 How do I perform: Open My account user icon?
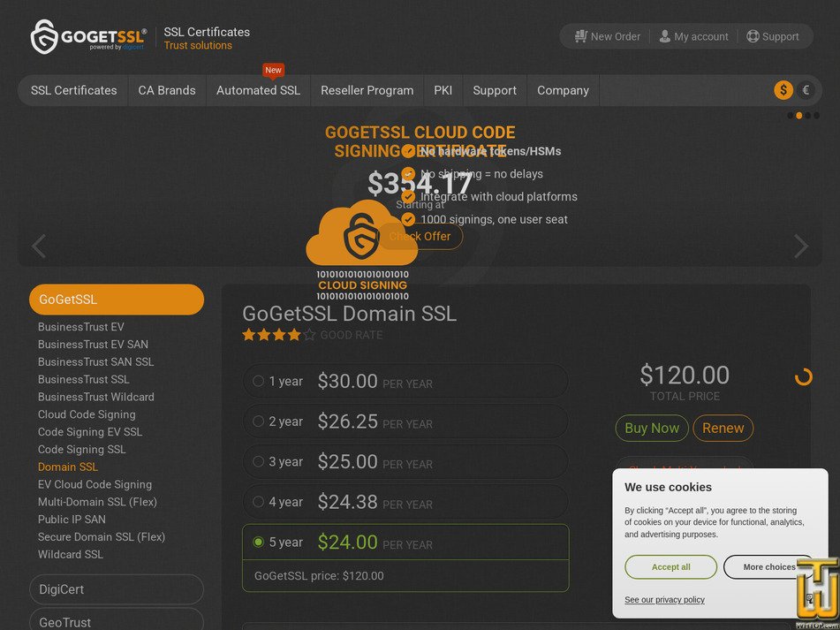[x=664, y=36]
